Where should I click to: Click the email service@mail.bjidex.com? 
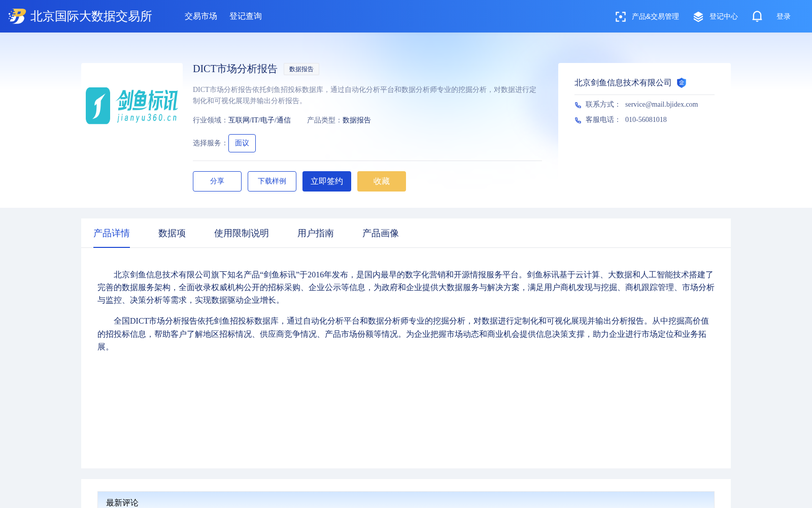click(x=662, y=105)
